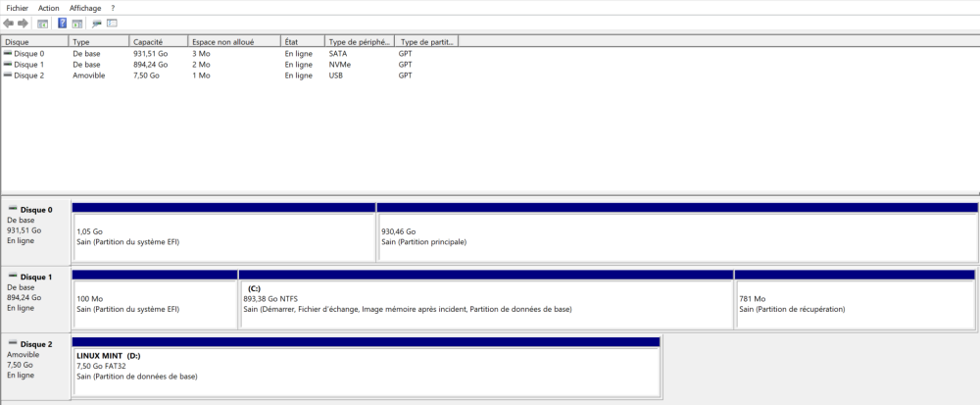Click the SATA device type cell
980x405 pixels.
(x=337, y=54)
